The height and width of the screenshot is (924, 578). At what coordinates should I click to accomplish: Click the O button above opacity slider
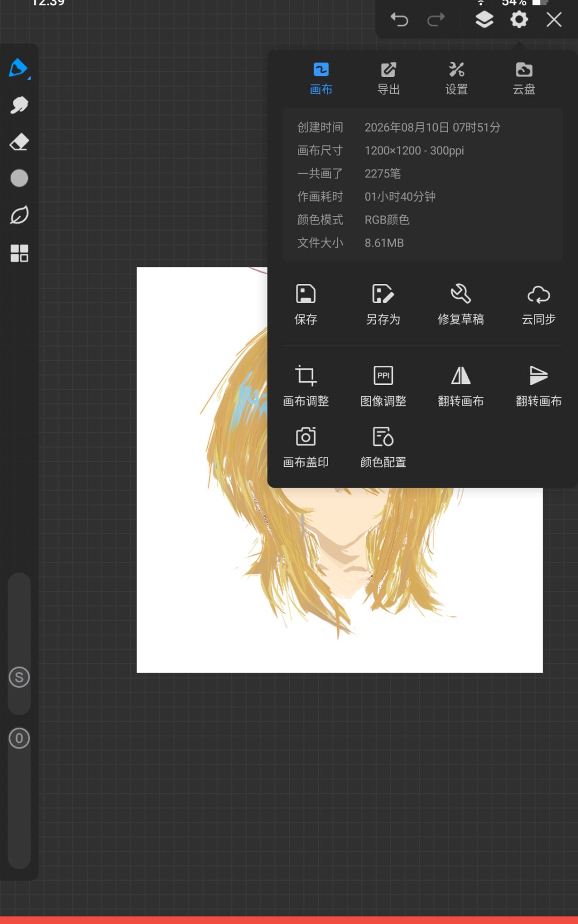coord(19,738)
